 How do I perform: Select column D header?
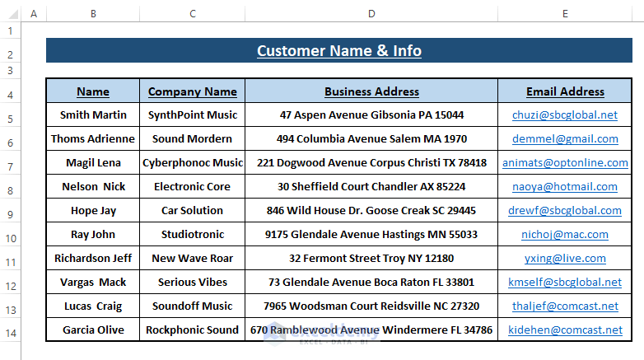(x=371, y=14)
